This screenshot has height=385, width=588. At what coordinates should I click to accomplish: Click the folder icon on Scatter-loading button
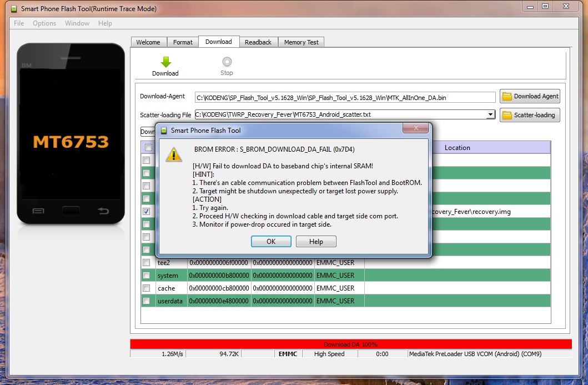tap(507, 115)
